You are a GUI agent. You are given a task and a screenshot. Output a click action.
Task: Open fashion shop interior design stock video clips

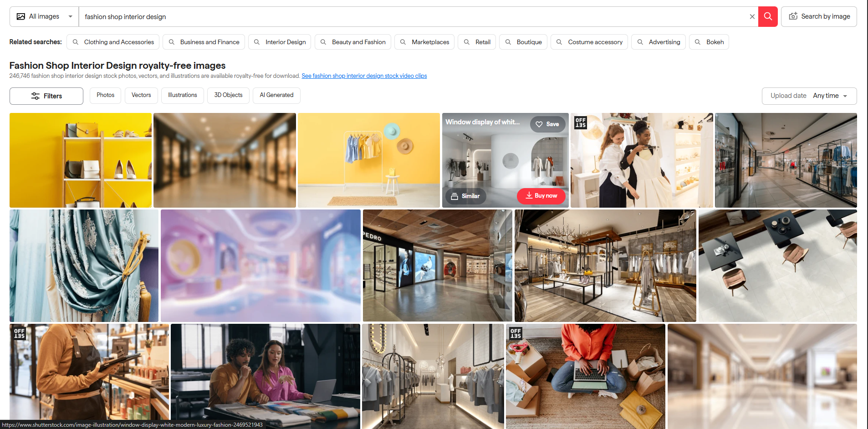coord(364,76)
